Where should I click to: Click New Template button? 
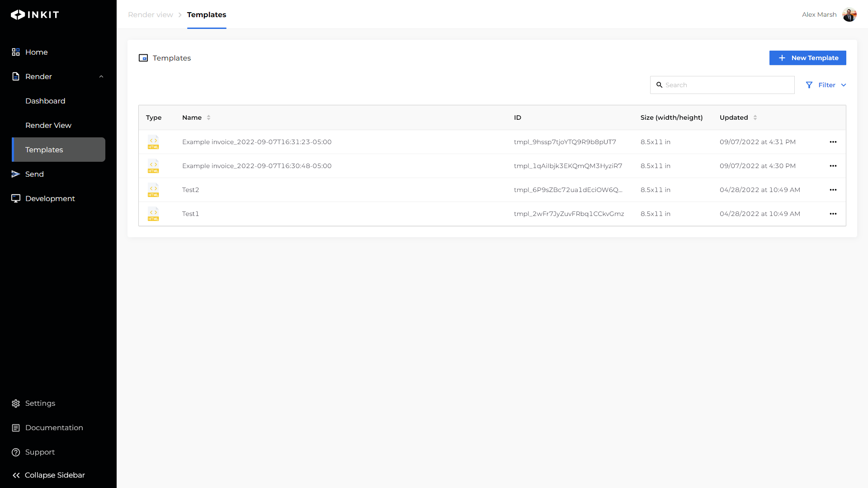[807, 58]
